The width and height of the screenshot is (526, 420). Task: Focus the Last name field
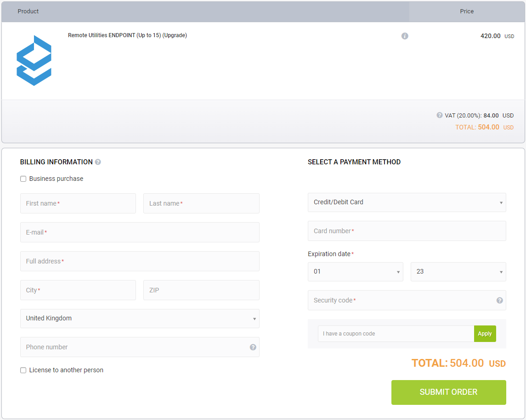[x=201, y=203]
